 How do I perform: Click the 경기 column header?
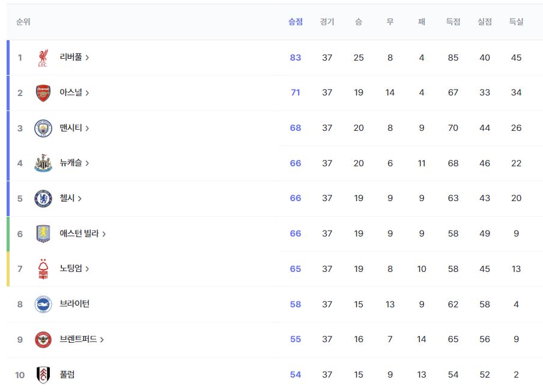click(327, 22)
